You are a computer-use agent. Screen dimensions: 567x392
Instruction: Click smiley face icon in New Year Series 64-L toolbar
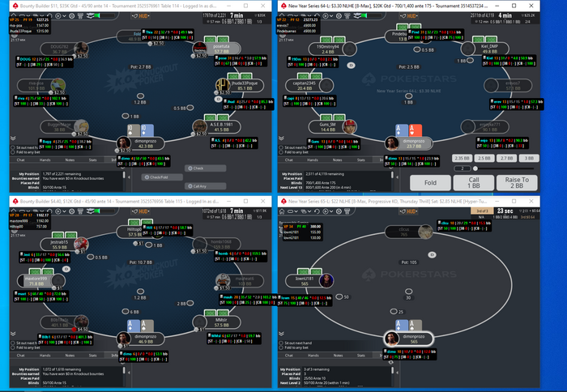click(339, 16)
